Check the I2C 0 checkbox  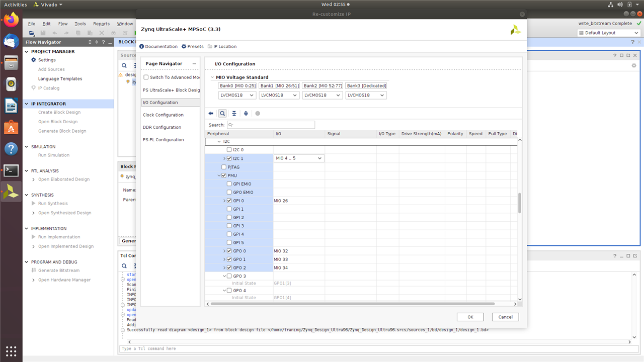pyautogui.click(x=229, y=150)
